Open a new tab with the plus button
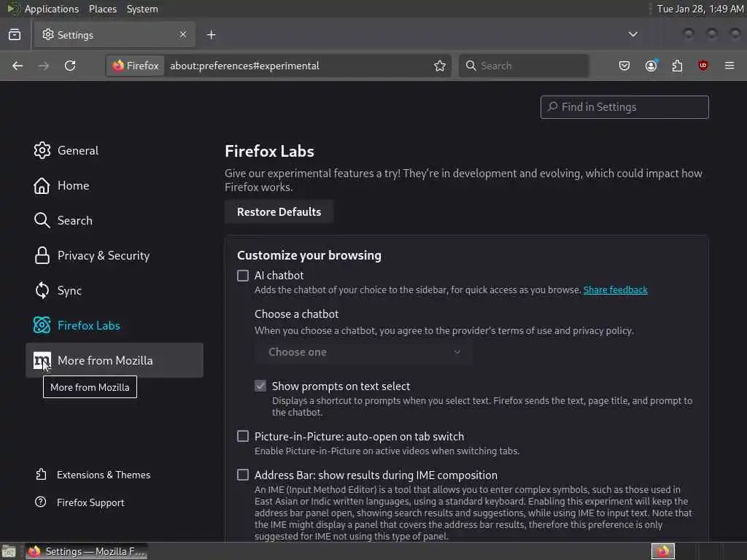747x560 pixels. 211,34
